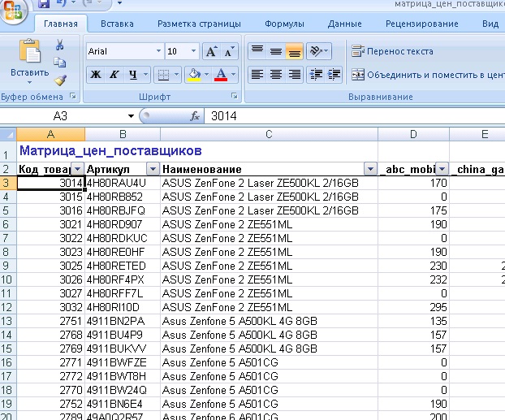Apply red font color A
This screenshot has height=420, width=505.
pos(221,75)
